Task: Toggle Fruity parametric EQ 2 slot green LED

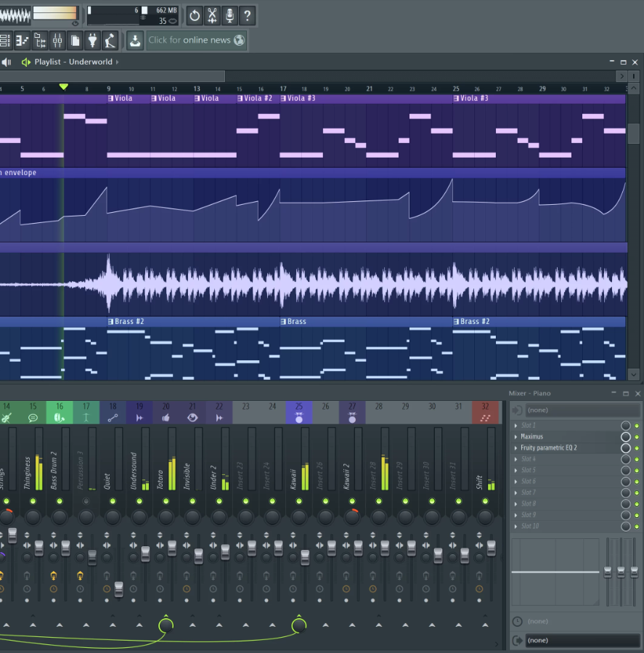Action: tap(637, 448)
